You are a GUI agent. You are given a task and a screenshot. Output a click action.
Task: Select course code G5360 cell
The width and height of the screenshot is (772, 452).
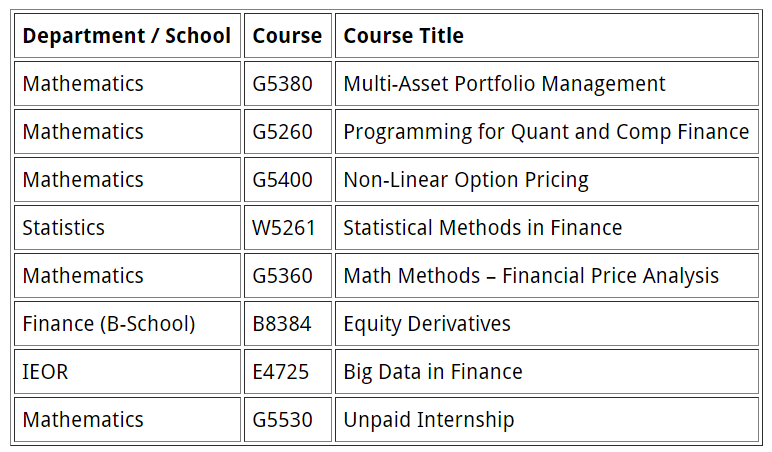(x=283, y=276)
